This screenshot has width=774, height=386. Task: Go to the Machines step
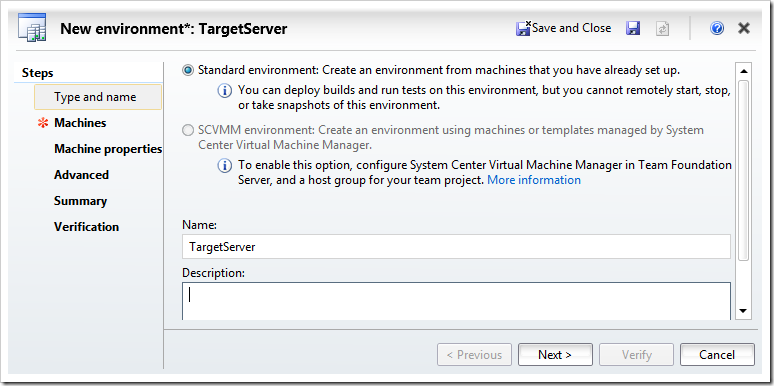[80, 123]
